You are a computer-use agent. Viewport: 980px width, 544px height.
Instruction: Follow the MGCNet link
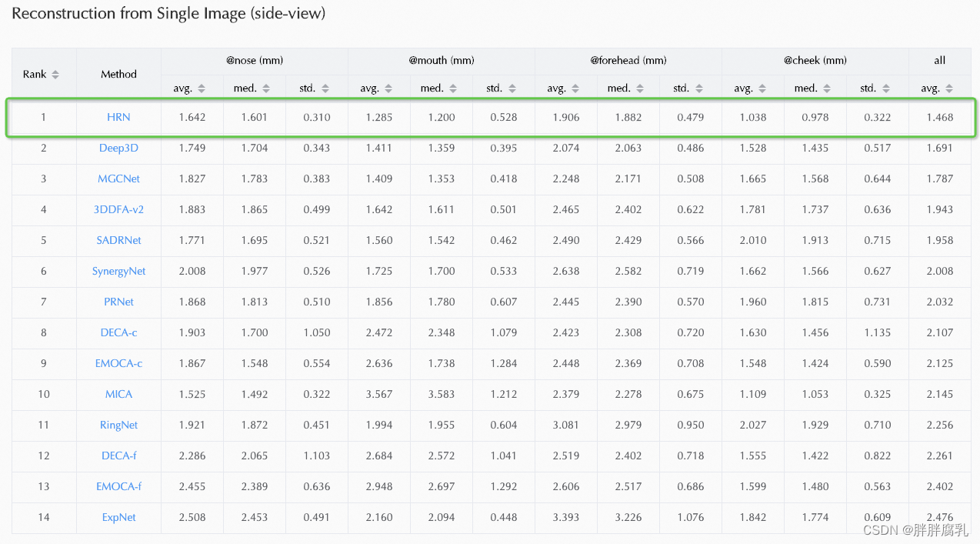pyautogui.click(x=118, y=179)
